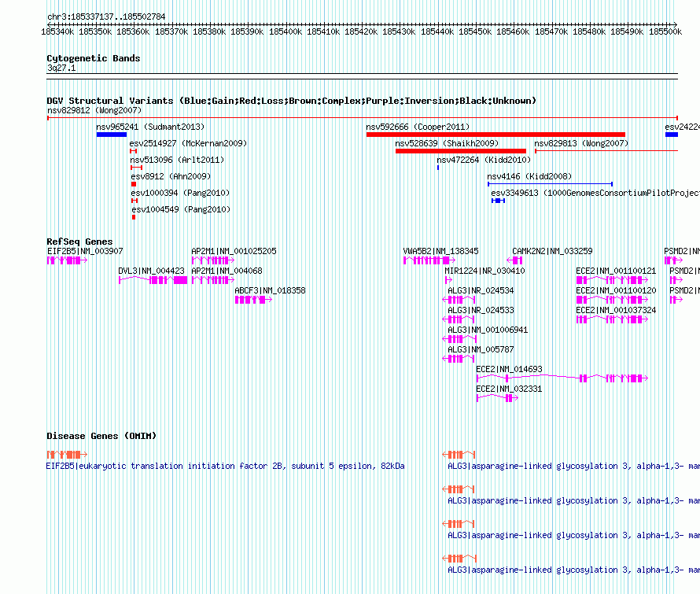The image size is (700, 594).
Task: Click the RefSeq Genes track title
Action: (79, 242)
